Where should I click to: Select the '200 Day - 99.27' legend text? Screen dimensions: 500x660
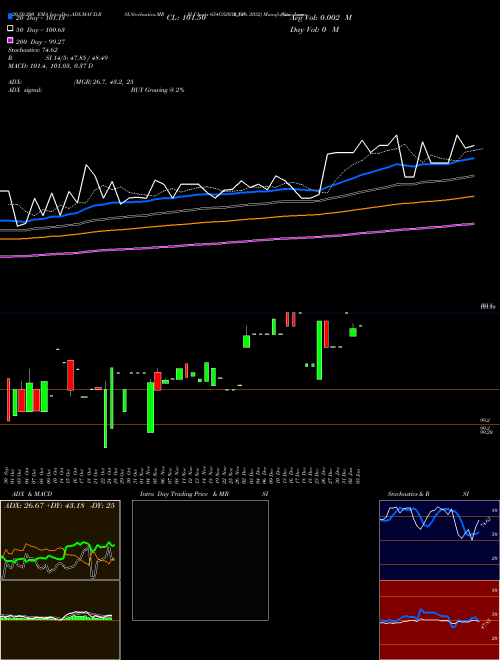pyautogui.click(x=40, y=42)
